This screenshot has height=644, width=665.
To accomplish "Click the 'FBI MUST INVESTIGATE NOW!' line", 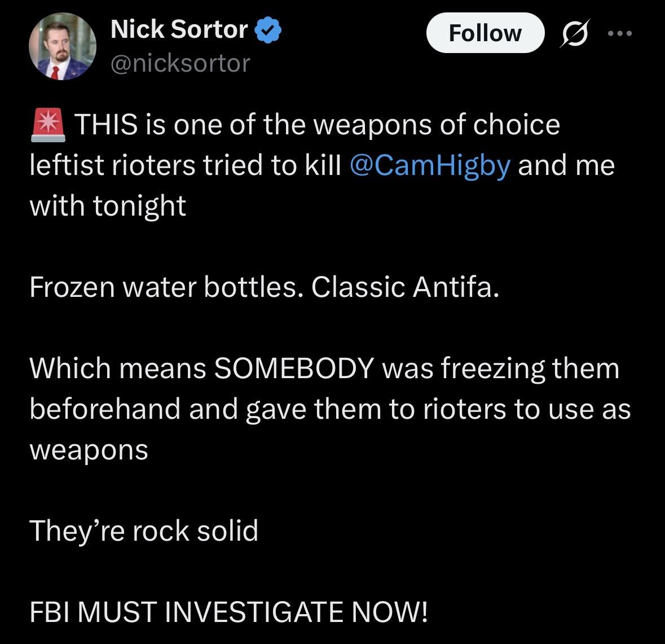I will tap(228, 612).
